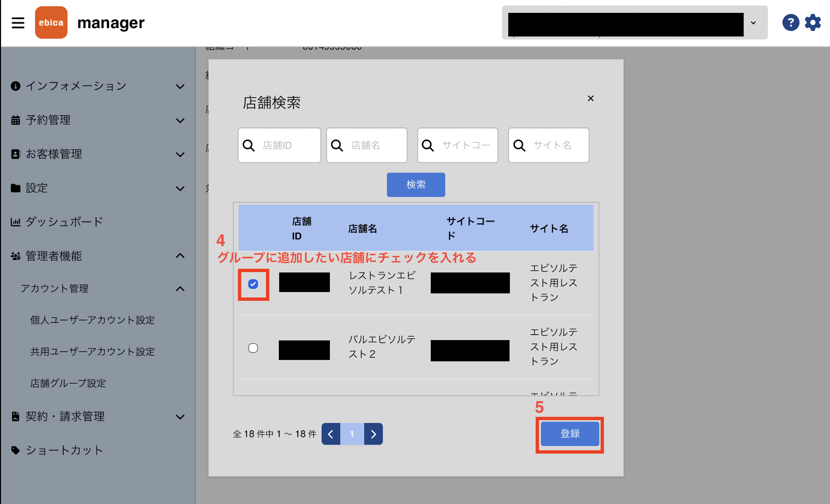This screenshot has width=830, height=504.
Task: Focus the サイトコード search input
Action: [457, 145]
